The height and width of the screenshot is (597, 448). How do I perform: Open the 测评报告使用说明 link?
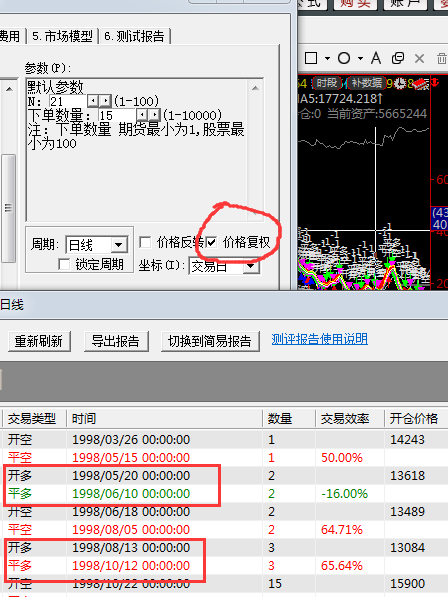(320, 339)
